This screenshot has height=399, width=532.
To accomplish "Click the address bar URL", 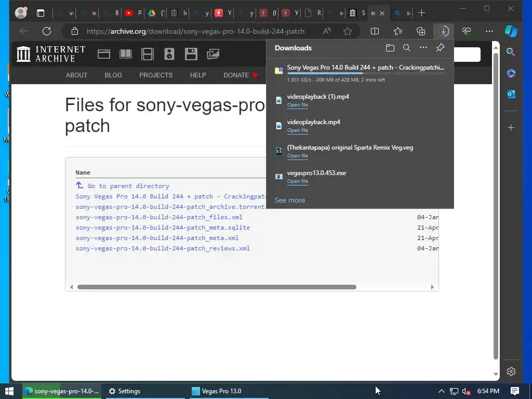I will [x=195, y=31].
